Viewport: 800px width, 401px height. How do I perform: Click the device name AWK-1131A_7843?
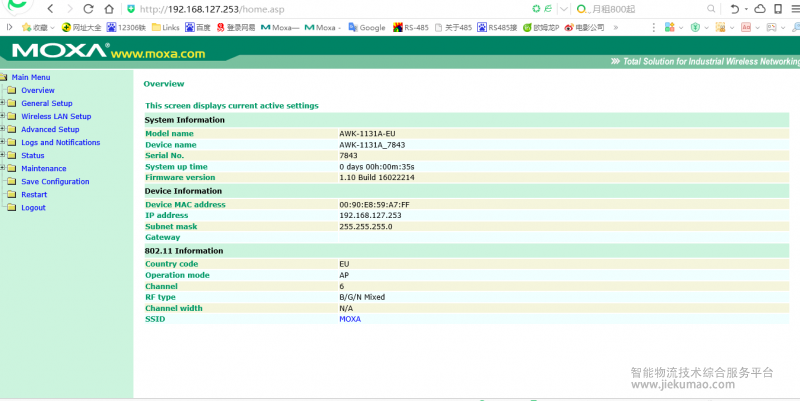tap(372, 145)
